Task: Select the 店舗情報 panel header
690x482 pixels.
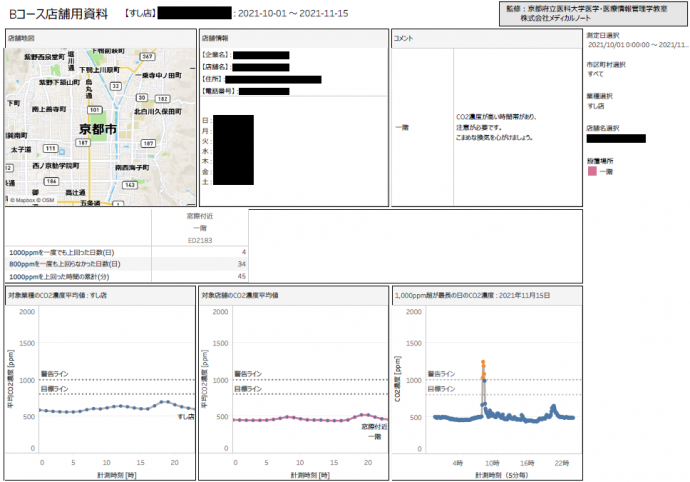Action: click(x=294, y=38)
